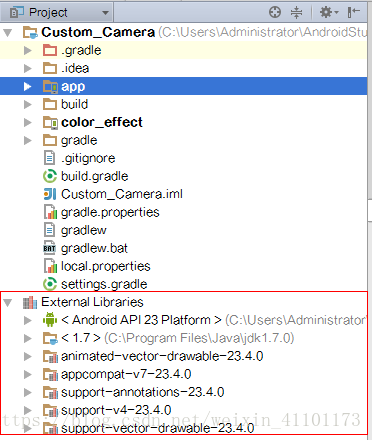Click the animated-vector-drawable library icon
Screen dimensions: 372x440
coord(50,357)
